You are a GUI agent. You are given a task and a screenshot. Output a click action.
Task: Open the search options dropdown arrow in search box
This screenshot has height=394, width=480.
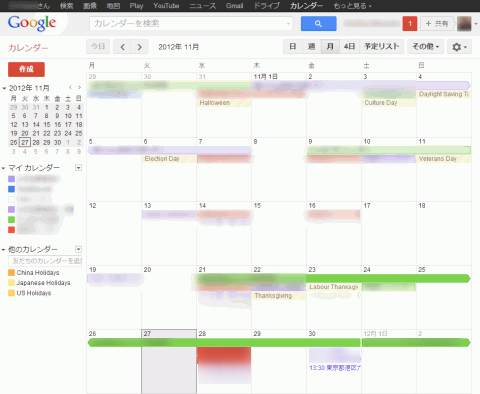(x=288, y=24)
